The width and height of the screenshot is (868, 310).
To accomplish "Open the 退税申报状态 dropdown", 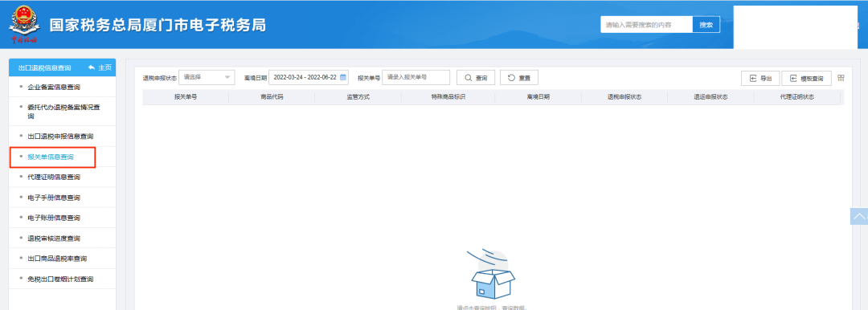I will (x=207, y=77).
